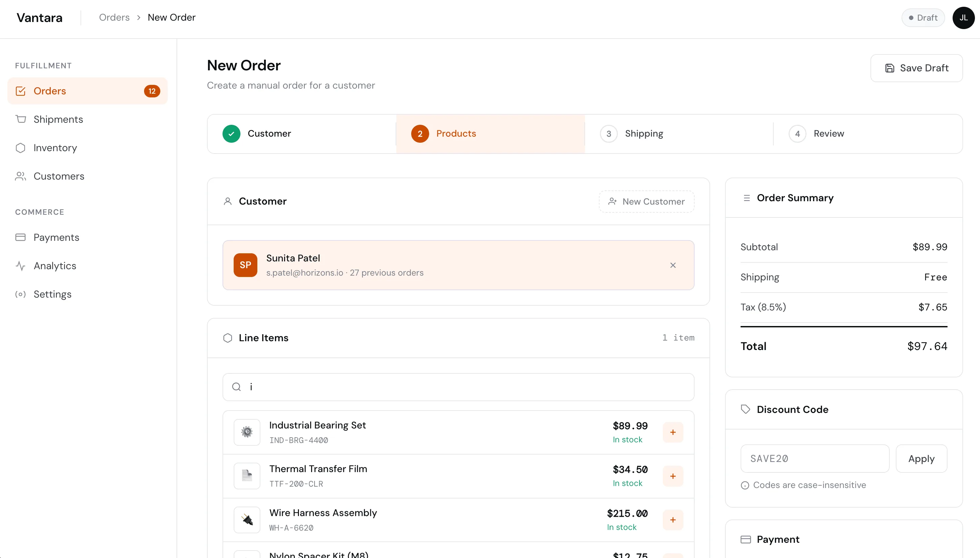Go to the Review step
Image resolution: width=980 pixels, height=558 pixels.
click(867, 134)
